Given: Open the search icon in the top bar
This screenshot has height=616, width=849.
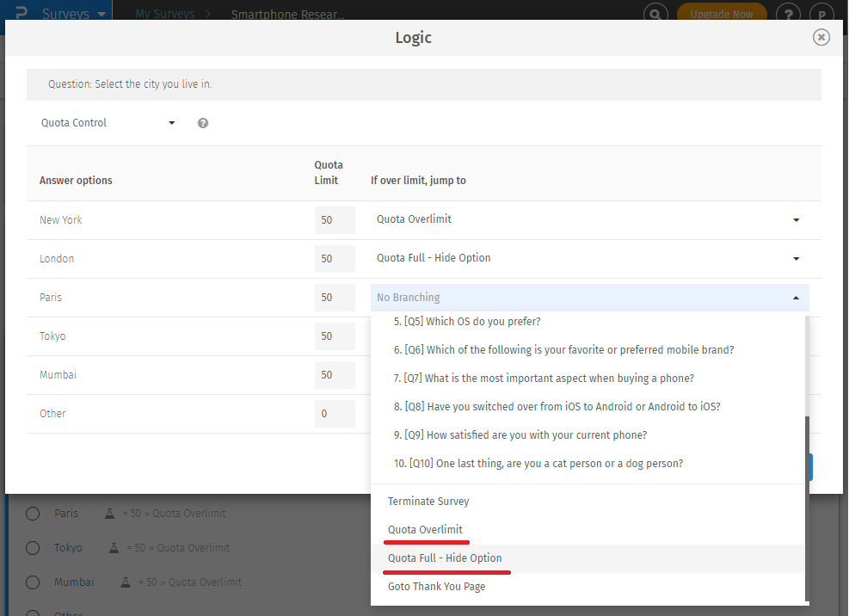Looking at the screenshot, I should (x=655, y=14).
